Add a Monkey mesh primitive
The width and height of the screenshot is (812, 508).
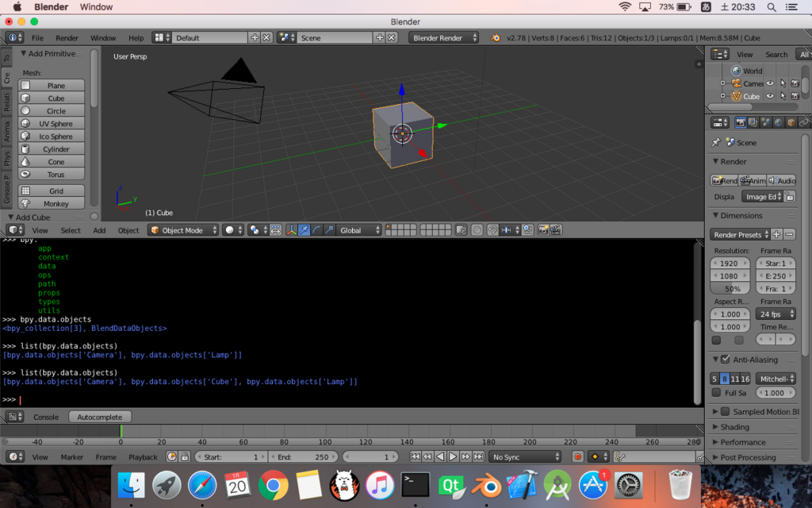[52, 204]
